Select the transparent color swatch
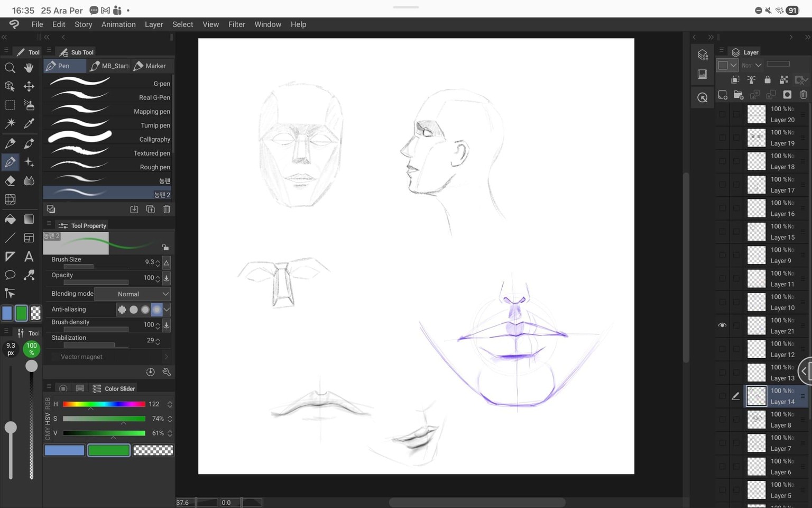The width and height of the screenshot is (812, 508). [x=153, y=450]
